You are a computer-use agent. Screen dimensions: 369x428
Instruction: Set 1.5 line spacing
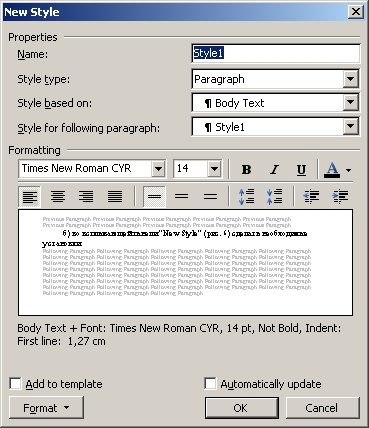[x=182, y=197]
